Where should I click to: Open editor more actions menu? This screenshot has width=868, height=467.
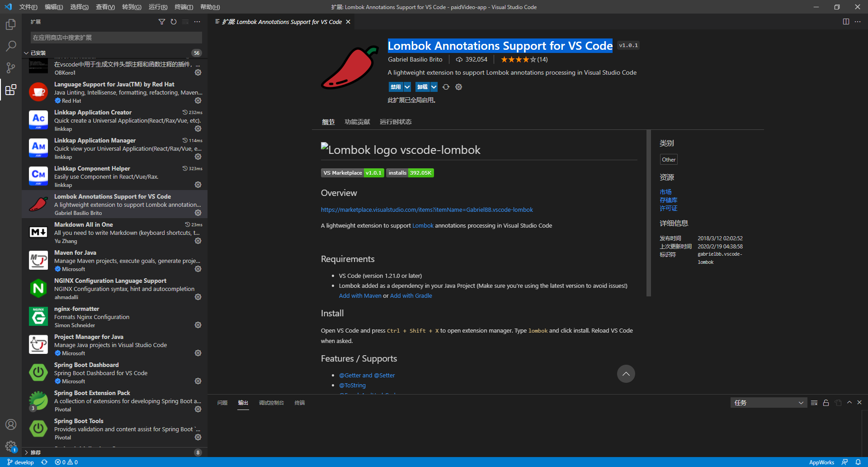858,22
